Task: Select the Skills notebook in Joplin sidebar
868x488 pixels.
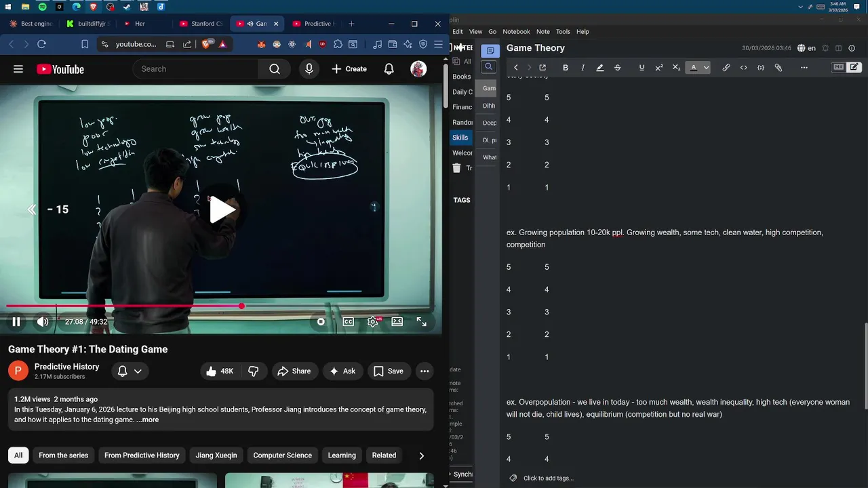Action: click(x=461, y=138)
